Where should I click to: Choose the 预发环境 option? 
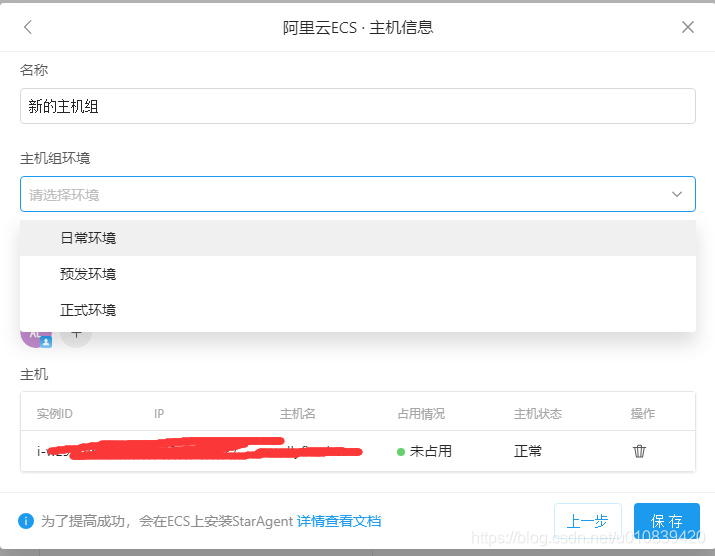click(358, 274)
